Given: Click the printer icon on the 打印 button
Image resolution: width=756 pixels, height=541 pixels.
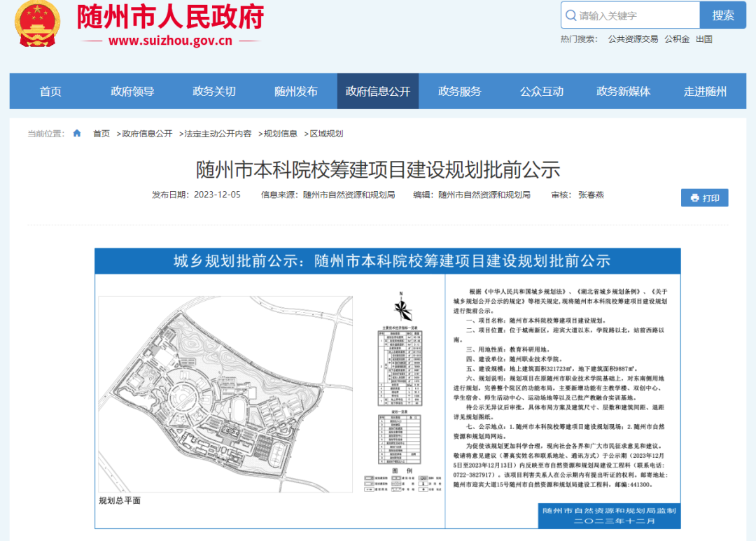Looking at the screenshot, I should 693,197.
